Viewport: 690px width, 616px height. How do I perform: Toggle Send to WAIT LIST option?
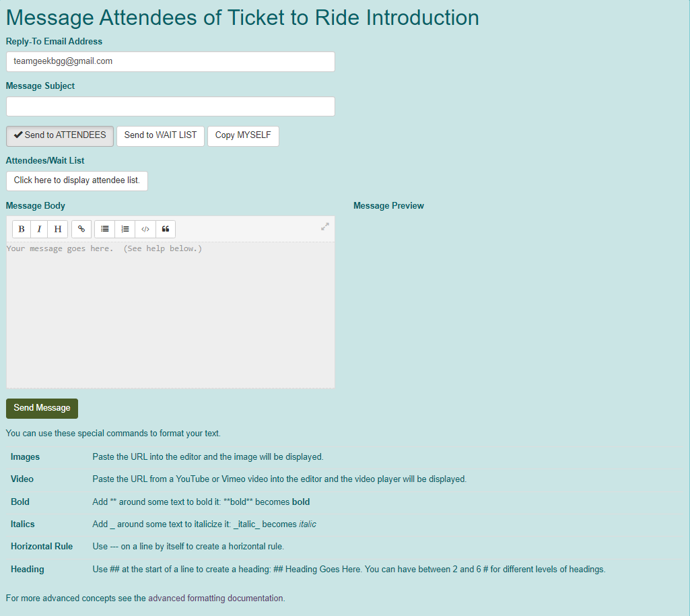point(160,136)
